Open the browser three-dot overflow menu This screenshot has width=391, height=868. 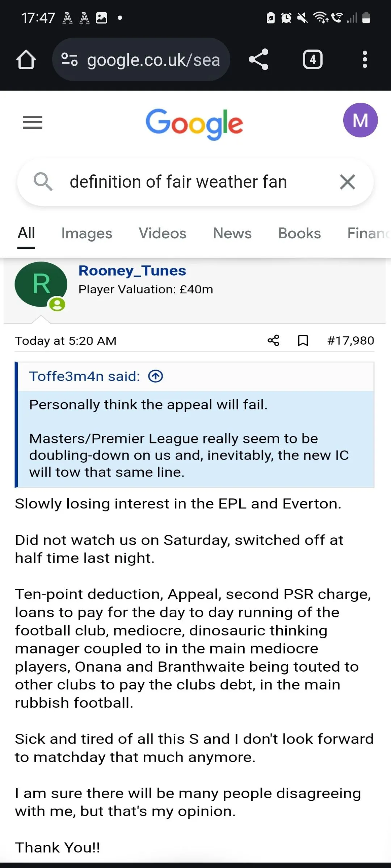click(365, 59)
